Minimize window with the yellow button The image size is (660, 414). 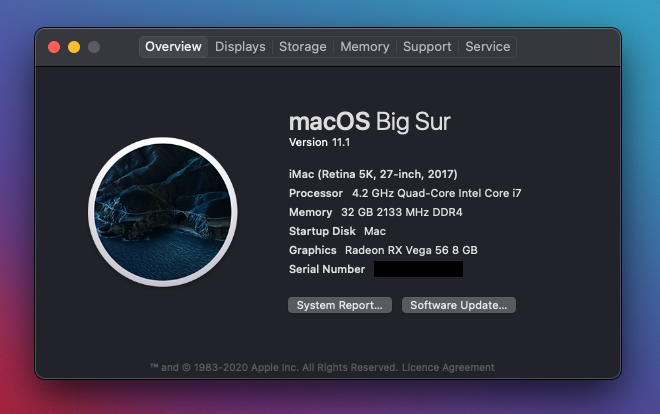tap(74, 47)
